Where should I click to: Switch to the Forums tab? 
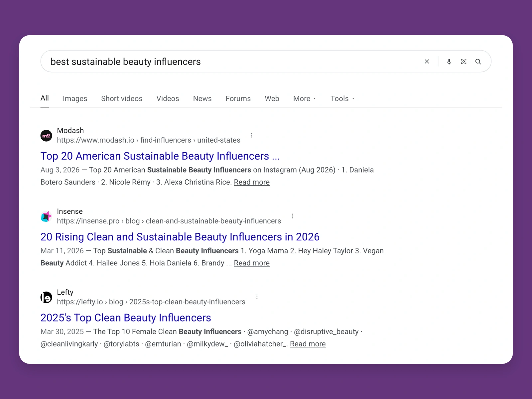pyautogui.click(x=238, y=98)
